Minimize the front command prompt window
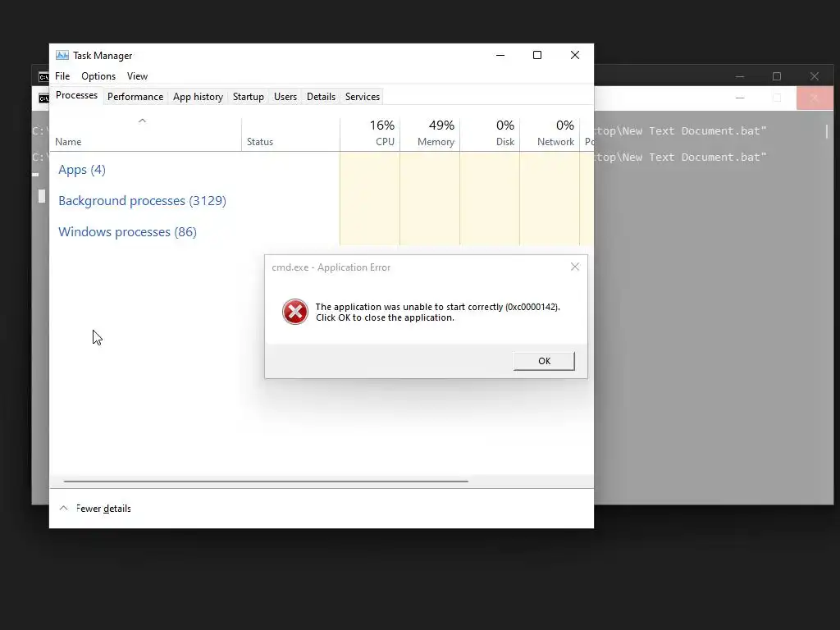Viewport: 840px width, 630px height. pyautogui.click(x=740, y=98)
